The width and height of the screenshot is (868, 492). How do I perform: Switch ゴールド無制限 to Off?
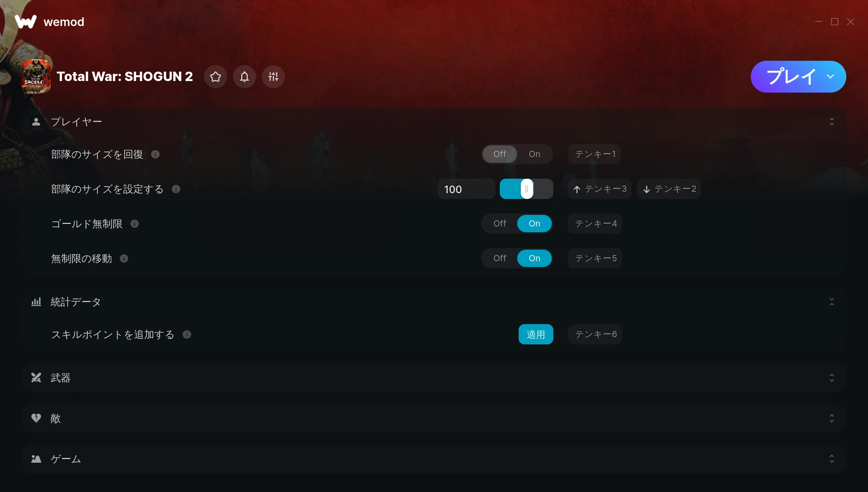(500, 224)
